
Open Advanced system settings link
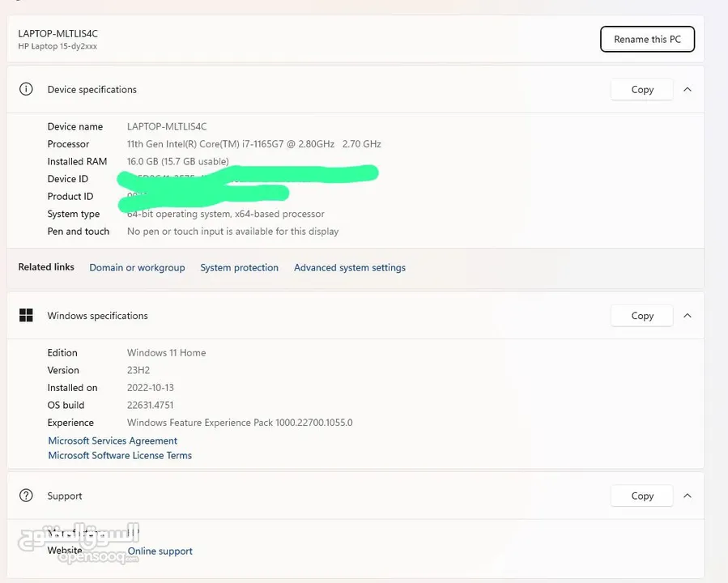350,268
